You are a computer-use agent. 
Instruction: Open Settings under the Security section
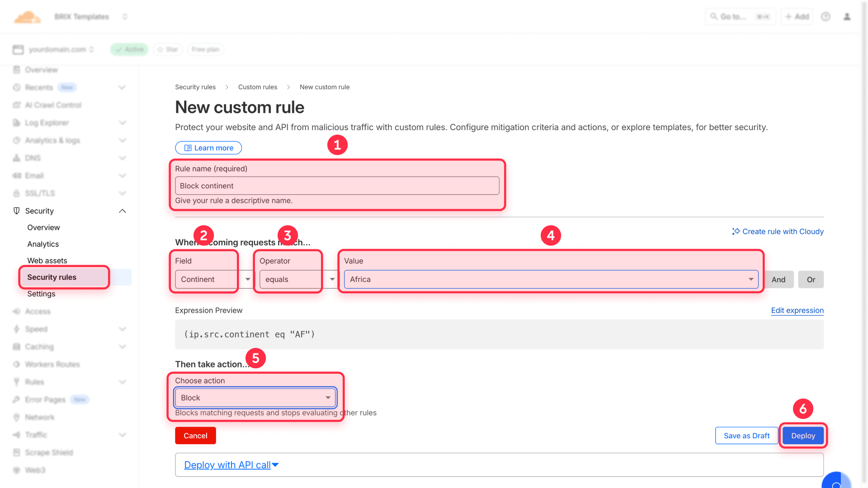tap(41, 294)
